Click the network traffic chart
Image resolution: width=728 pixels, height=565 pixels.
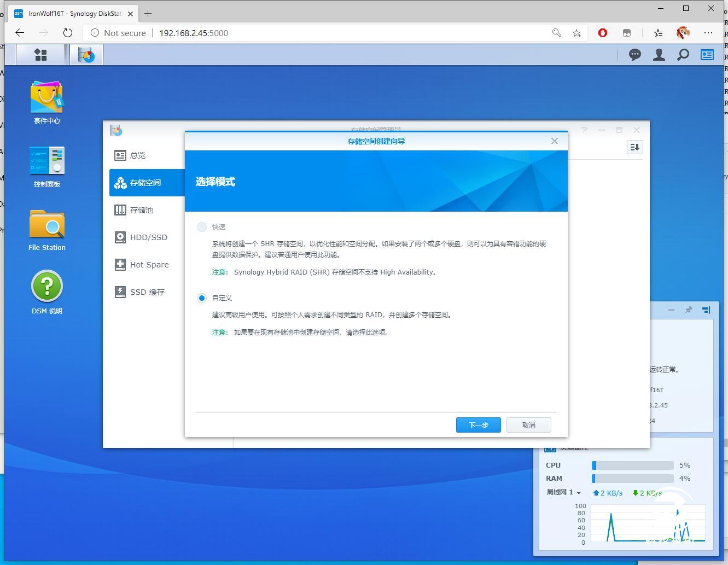(648, 523)
